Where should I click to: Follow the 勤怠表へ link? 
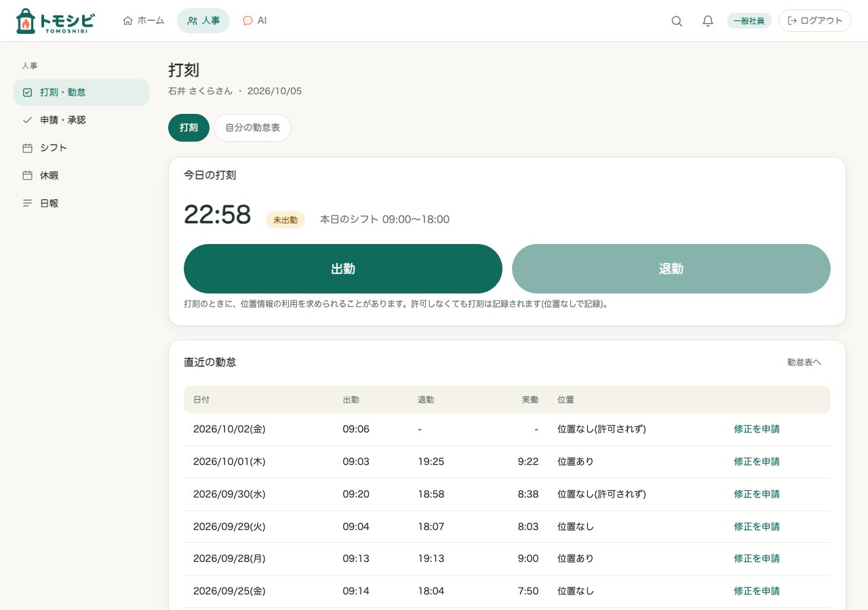[x=804, y=363]
